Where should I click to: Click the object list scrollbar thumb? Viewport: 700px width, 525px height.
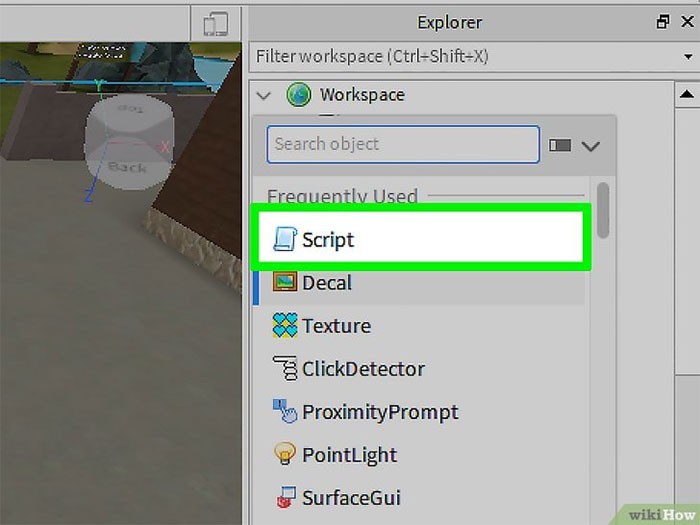(x=603, y=210)
